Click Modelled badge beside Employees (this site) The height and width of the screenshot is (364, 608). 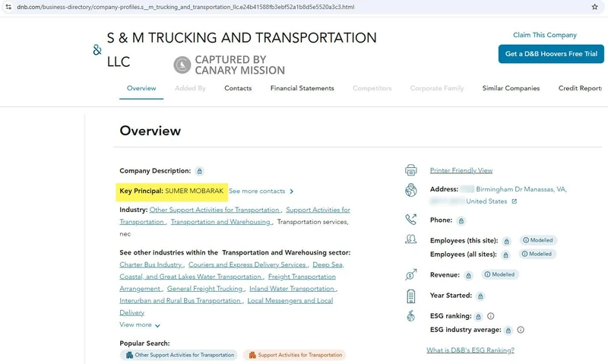[x=538, y=240]
